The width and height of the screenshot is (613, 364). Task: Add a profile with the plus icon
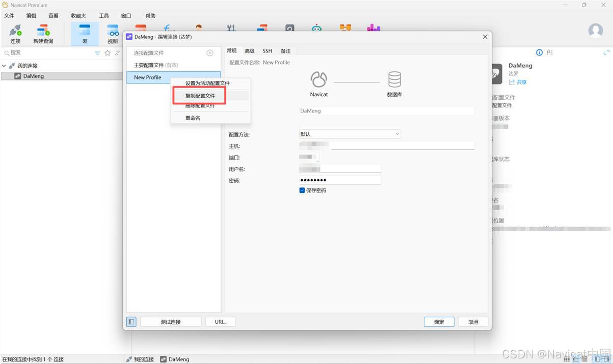(x=210, y=53)
